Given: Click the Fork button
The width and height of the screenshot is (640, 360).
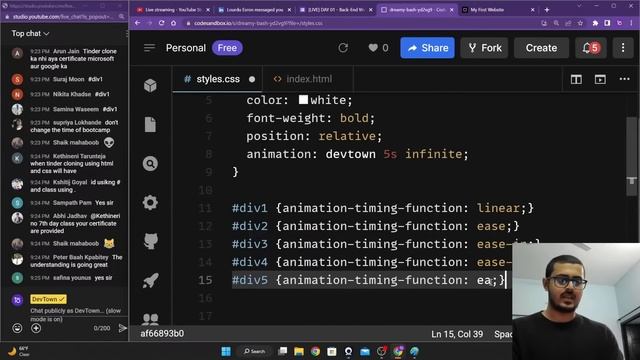Looking at the screenshot, I should click(484, 48).
